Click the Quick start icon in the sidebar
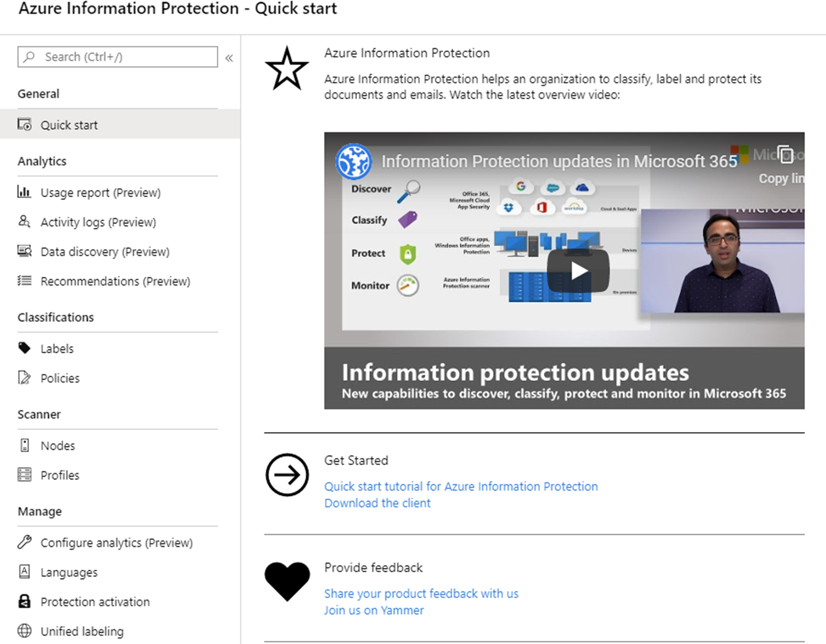The width and height of the screenshot is (826, 644). coord(24,125)
